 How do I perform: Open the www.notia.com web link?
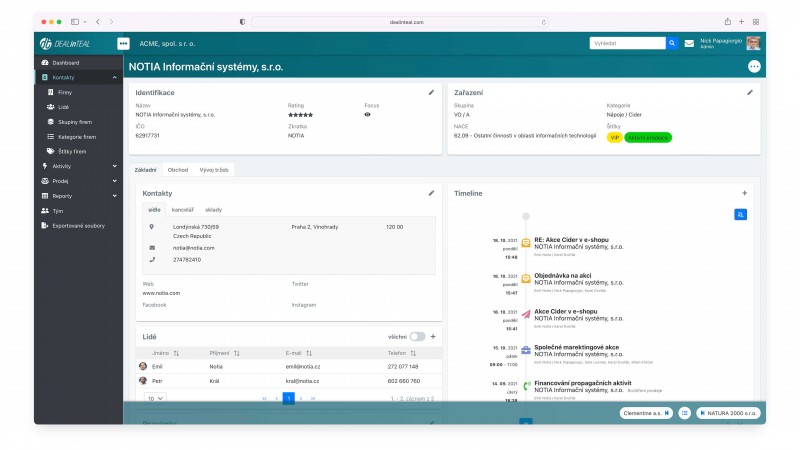[x=161, y=293]
